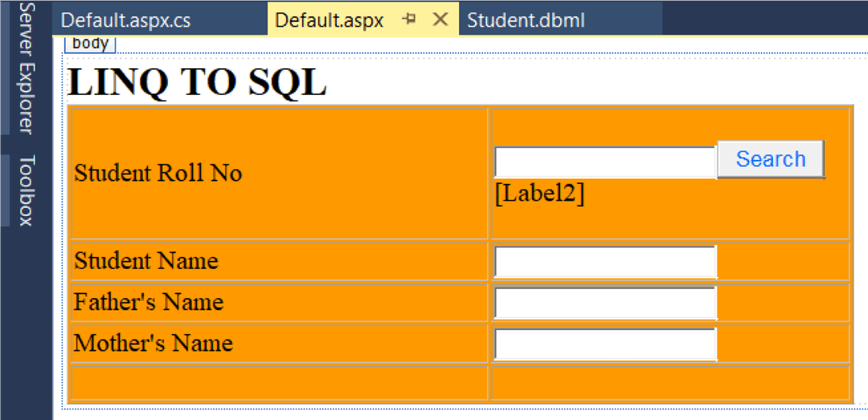Close the Default.aspx document tab
The width and height of the screenshot is (868, 420).
440,19
